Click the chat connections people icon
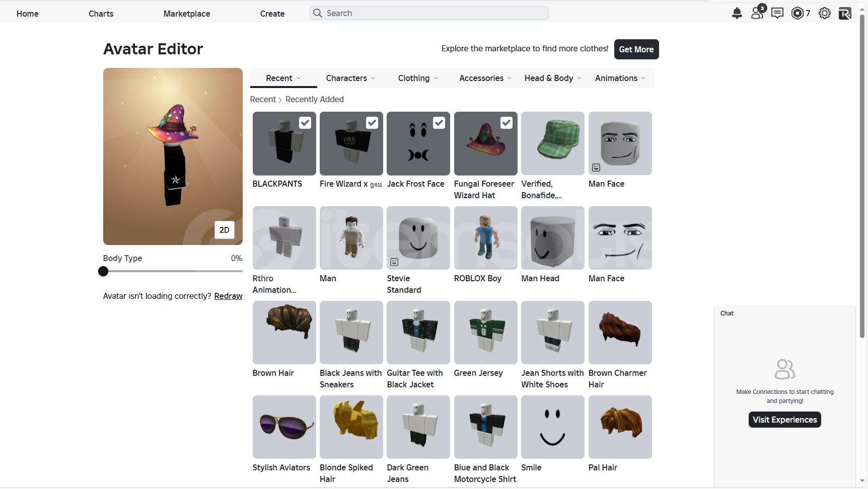Screen dimensions: 868x489 point(784,369)
